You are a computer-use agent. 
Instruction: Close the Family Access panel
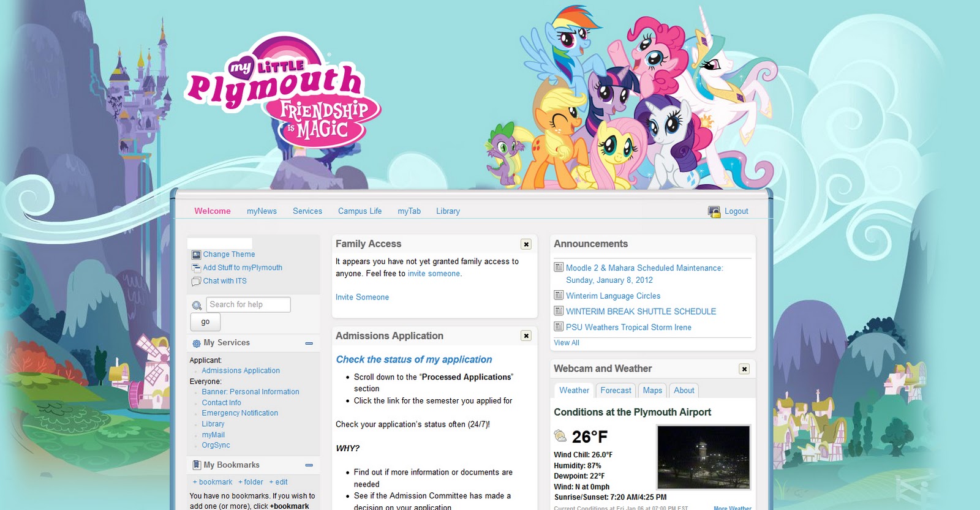526,244
